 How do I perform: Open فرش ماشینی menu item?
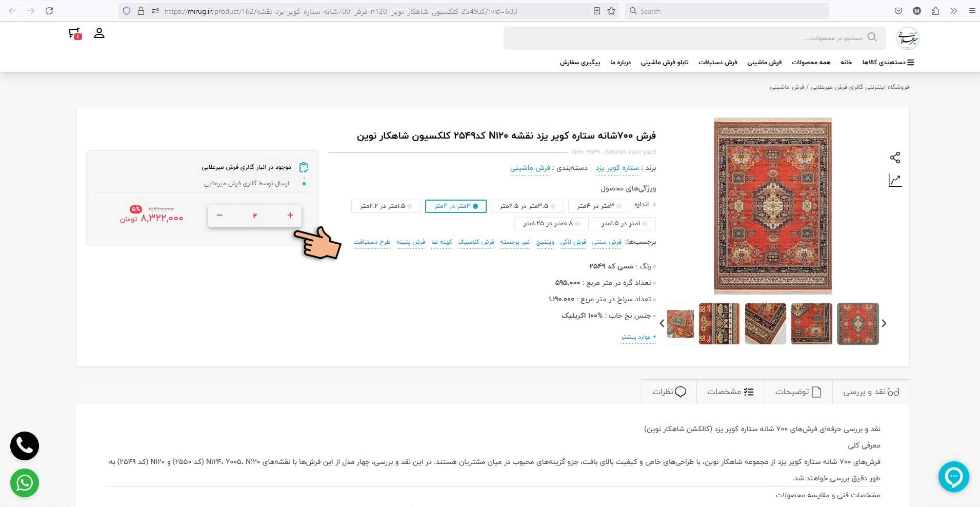click(764, 63)
